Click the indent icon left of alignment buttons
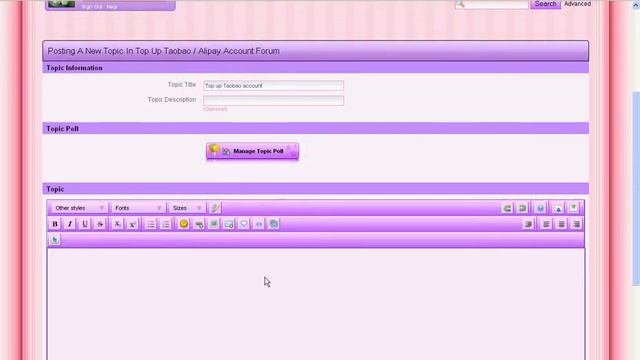Viewport: 640px width, 360px height. pos(528,224)
